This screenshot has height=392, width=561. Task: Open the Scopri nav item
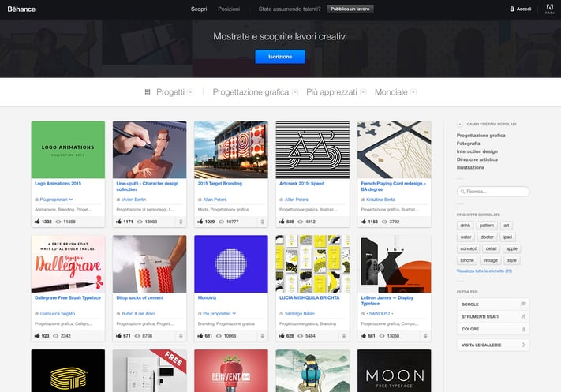[199, 9]
